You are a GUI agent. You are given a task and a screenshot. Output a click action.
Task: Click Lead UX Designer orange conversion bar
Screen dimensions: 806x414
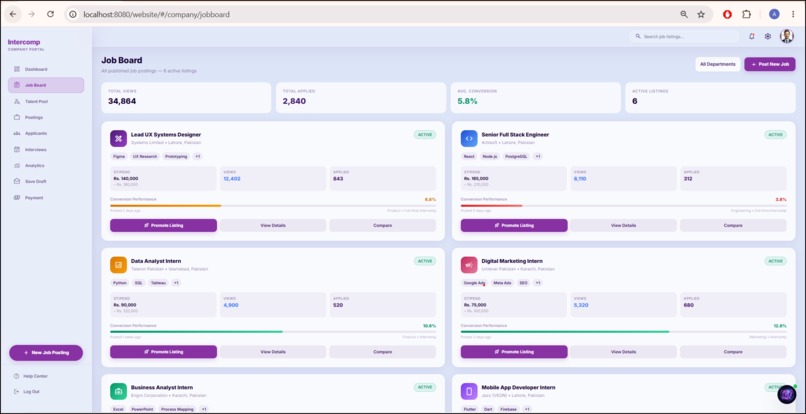point(166,206)
